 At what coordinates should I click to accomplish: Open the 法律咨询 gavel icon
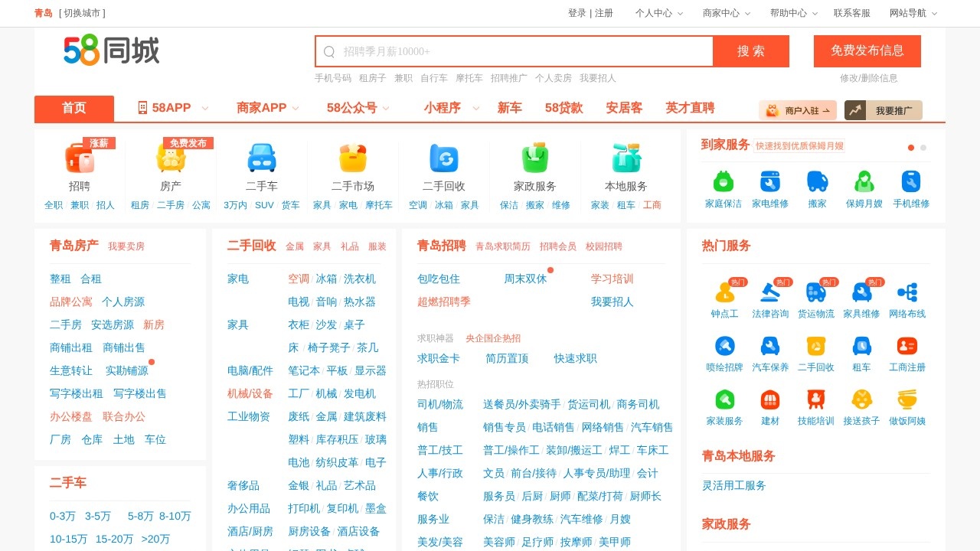770,292
